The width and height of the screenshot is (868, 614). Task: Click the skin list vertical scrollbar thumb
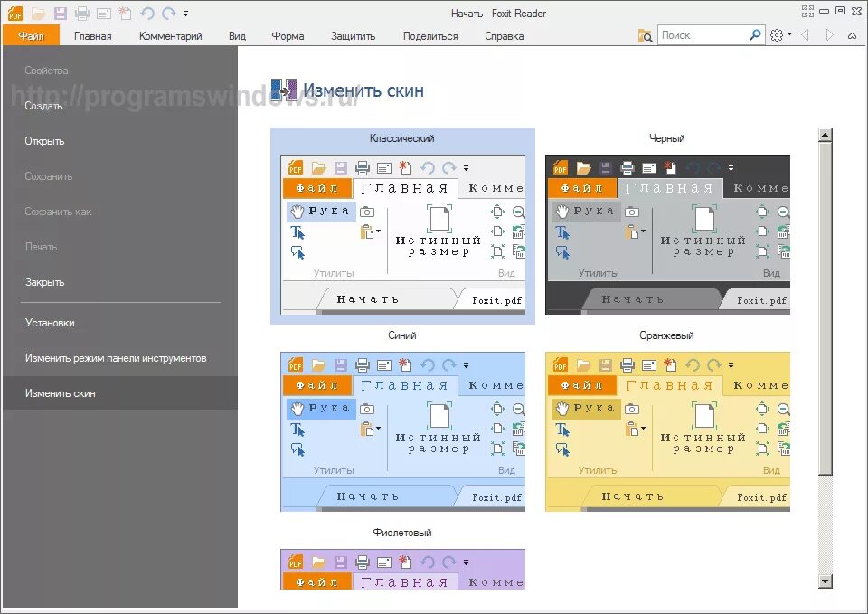825,308
